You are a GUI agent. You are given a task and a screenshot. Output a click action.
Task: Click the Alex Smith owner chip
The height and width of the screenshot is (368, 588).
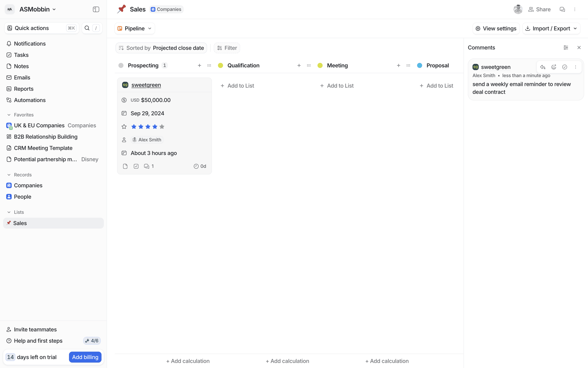(x=147, y=140)
